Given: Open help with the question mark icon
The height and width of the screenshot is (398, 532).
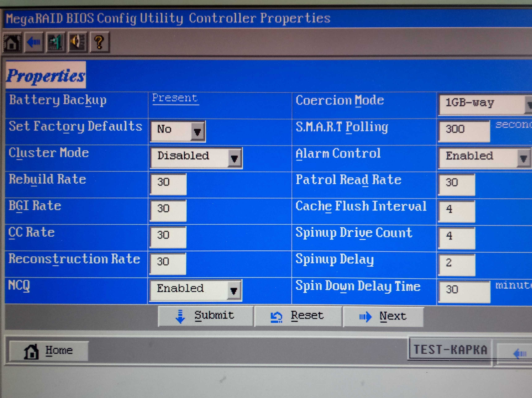Looking at the screenshot, I should (99, 42).
